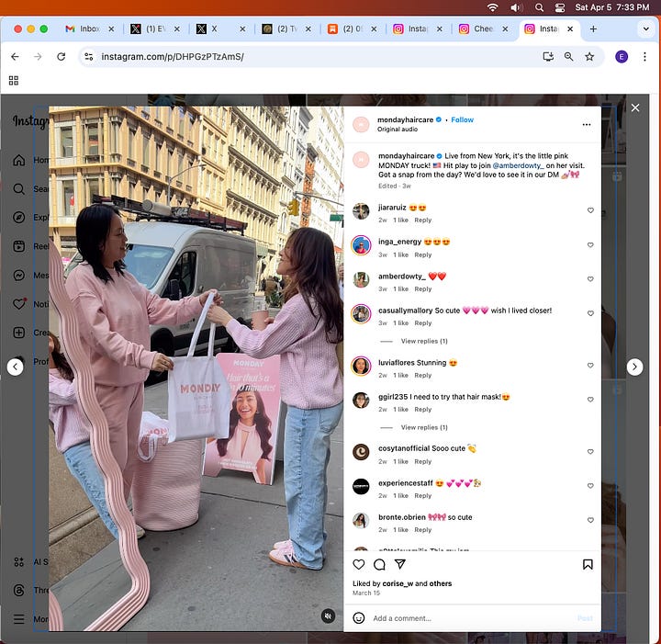Image resolution: width=661 pixels, height=644 pixels.
Task: Open mondayhaircare profile from header username
Action: pos(405,119)
